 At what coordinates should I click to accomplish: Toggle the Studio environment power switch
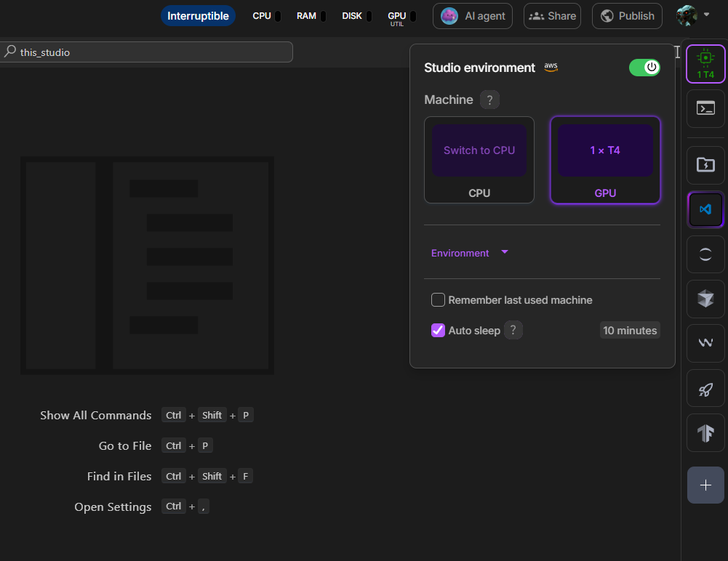click(644, 68)
